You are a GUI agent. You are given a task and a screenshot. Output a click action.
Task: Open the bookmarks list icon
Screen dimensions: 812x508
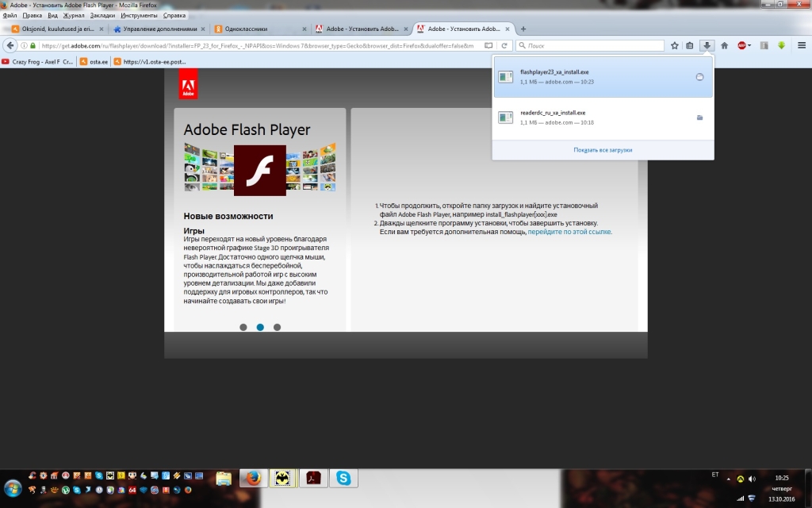point(689,45)
